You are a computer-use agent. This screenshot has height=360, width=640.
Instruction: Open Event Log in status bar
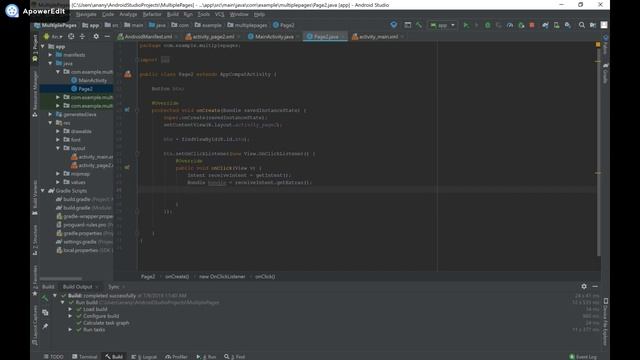(x=583, y=357)
